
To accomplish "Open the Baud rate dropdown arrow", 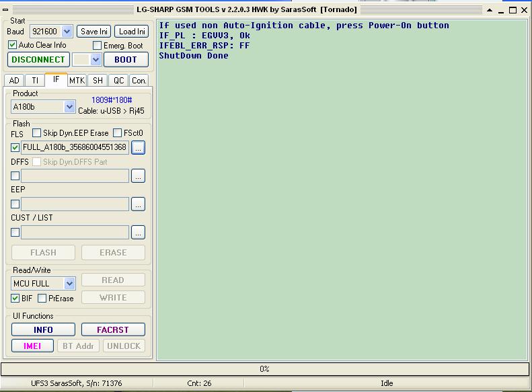I will coord(67,32).
